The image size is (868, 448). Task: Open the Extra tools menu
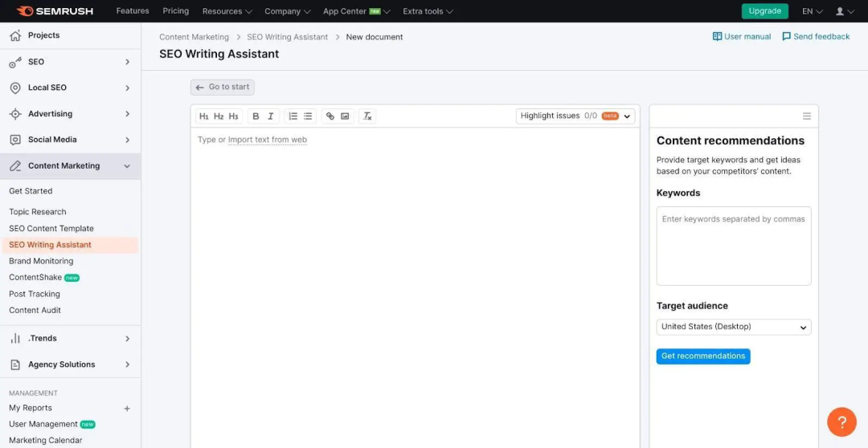pos(428,11)
